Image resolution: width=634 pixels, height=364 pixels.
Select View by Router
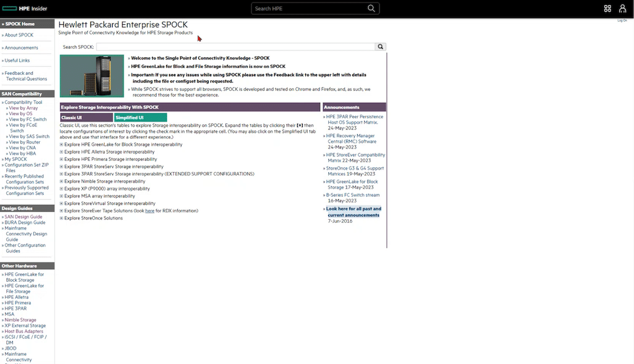(24, 142)
